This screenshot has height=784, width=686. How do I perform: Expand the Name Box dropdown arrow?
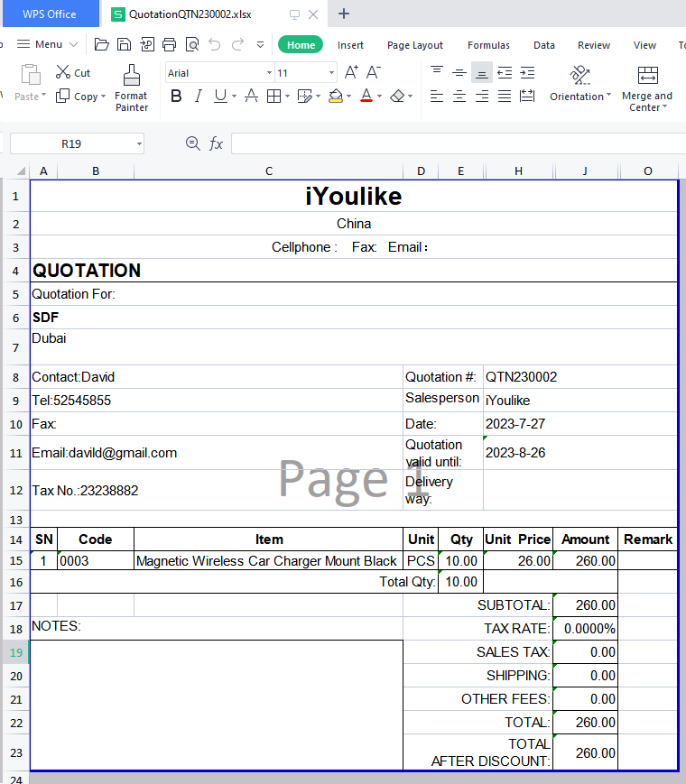139,144
